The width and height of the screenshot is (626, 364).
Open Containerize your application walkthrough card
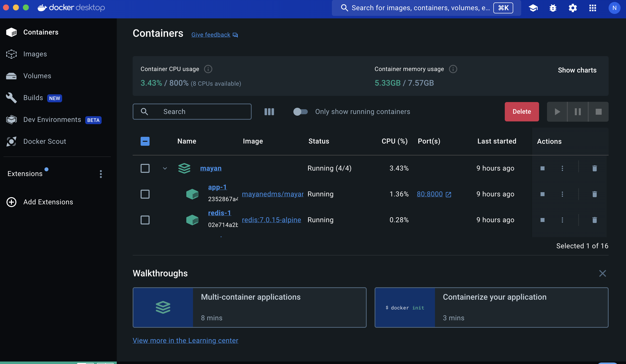coord(491,308)
